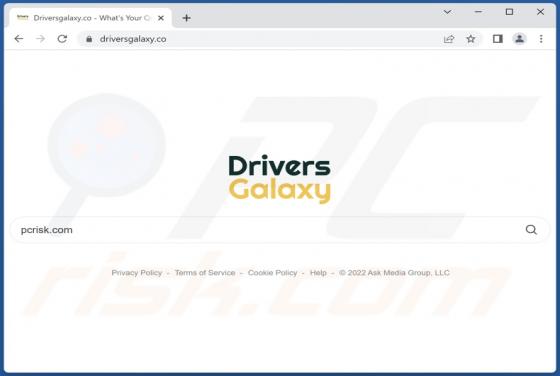Share this page via share icon
This screenshot has width=560, height=376.
click(449, 39)
